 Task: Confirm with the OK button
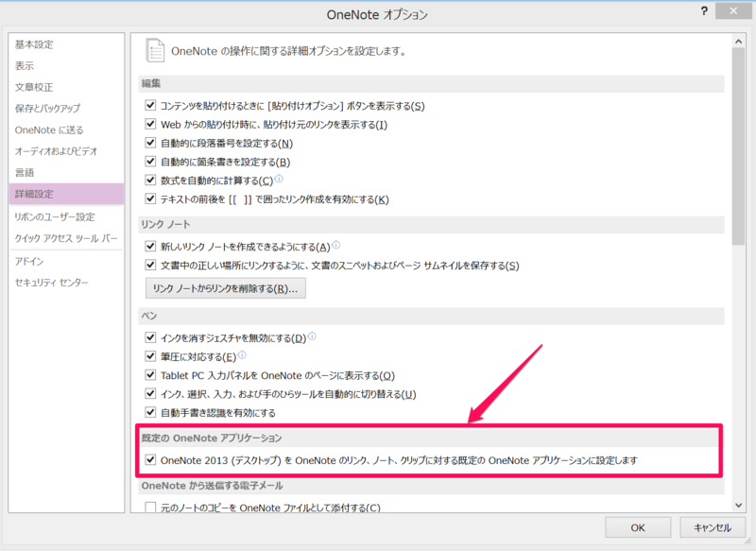click(638, 527)
